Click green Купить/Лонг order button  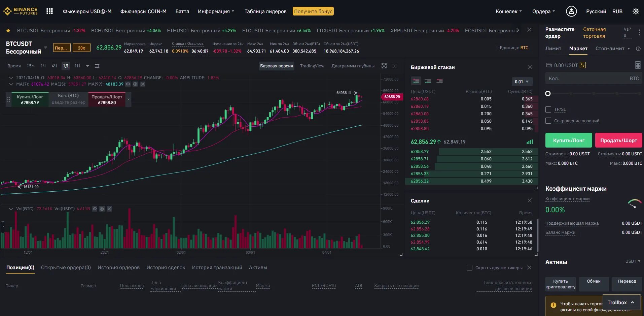click(569, 140)
